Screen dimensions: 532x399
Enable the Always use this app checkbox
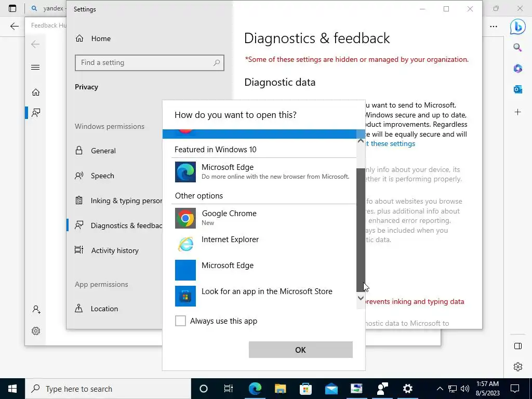pyautogui.click(x=180, y=321)
